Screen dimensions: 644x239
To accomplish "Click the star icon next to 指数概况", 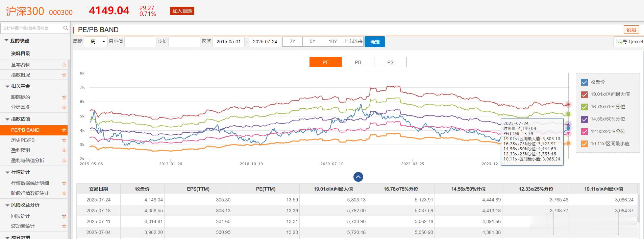I will click(64, 75).
